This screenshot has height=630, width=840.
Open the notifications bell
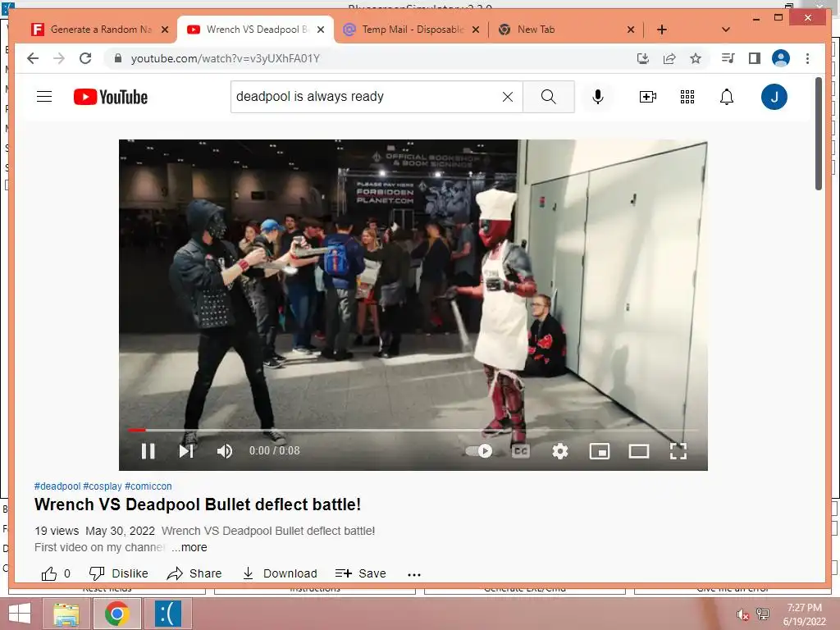727,97
